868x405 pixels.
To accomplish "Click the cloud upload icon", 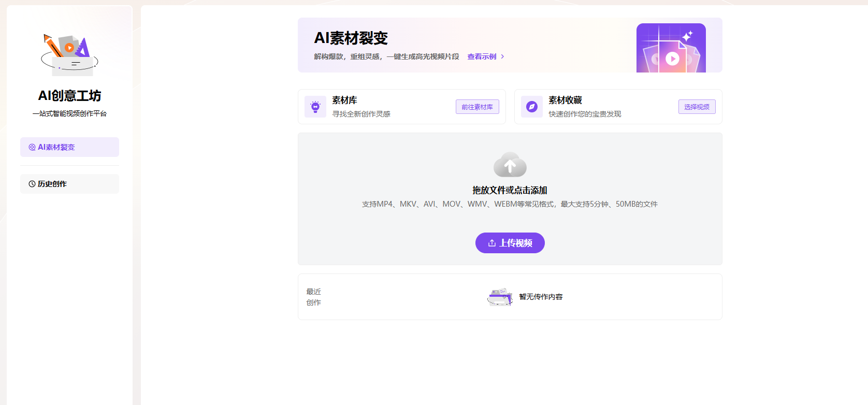I will click(x=510, y=165).
